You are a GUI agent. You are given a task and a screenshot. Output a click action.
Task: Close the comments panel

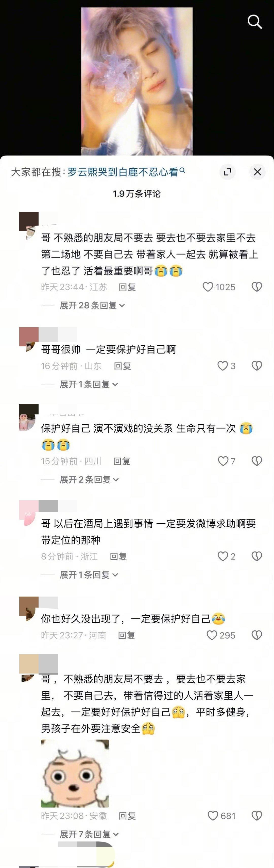point(258,172)
